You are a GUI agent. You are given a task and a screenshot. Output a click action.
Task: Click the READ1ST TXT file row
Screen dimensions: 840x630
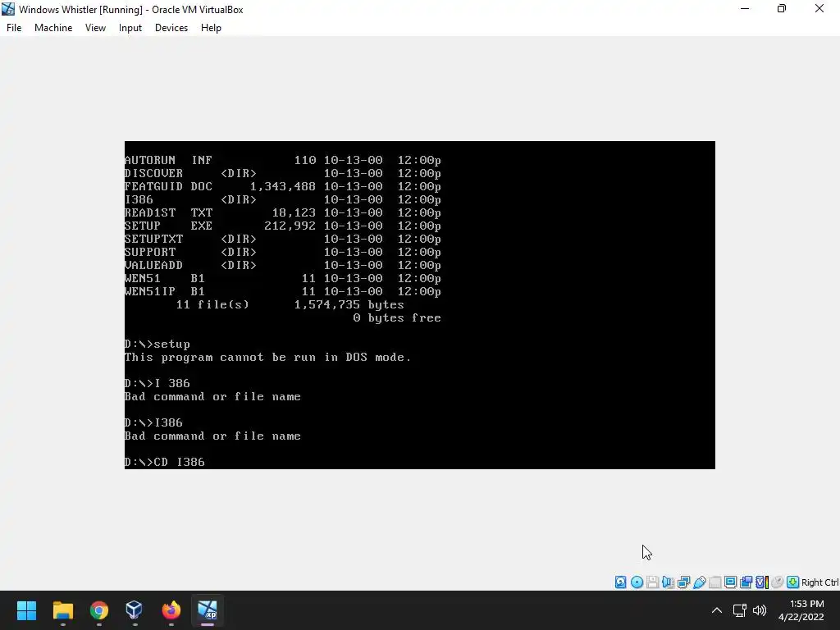283,212
